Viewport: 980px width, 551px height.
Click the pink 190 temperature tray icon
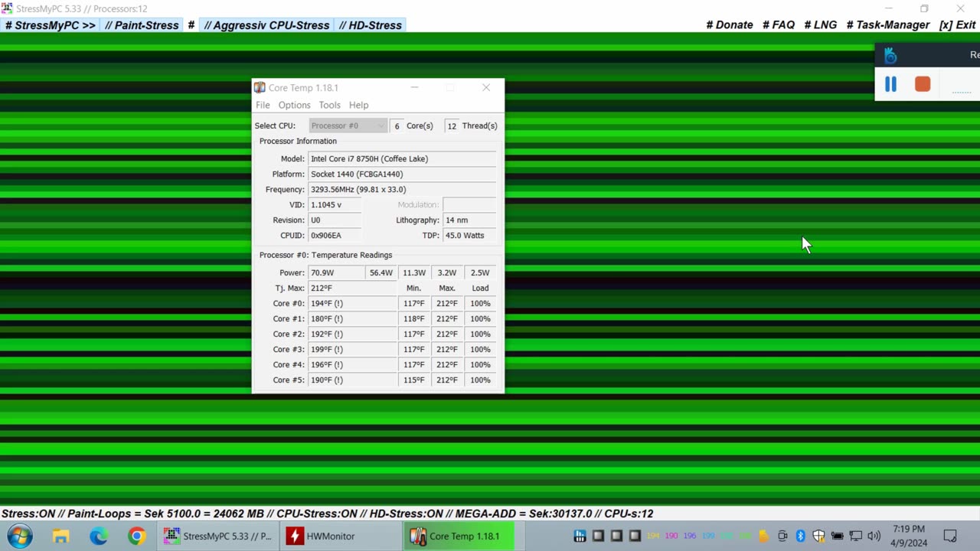[x=671, y=536]
